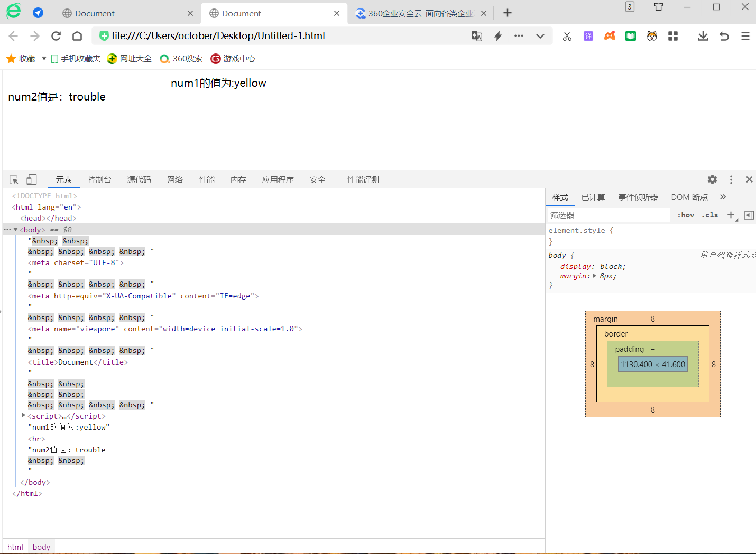Close the 360企业安全云 tab
This screenshot has height=554, width=756.
click(484, 13)
